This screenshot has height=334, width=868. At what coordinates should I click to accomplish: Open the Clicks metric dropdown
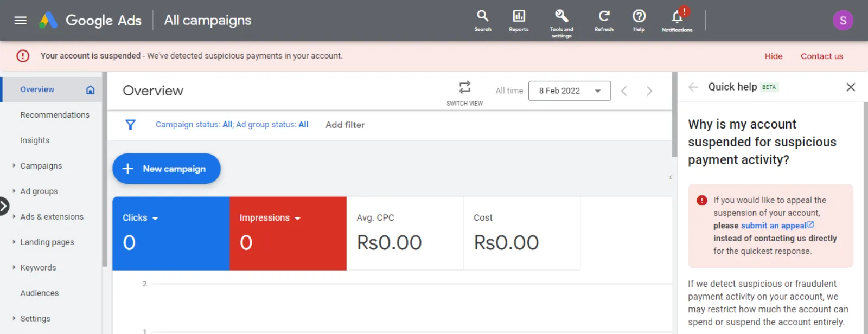pos(155,218)
